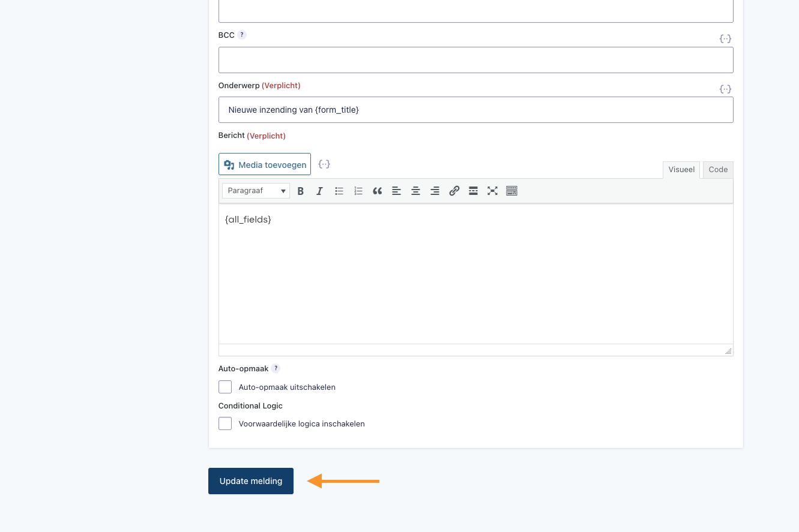Check 'Voorwaardelijke logica inschakelen'
The width and height of the screenshot is (799, 532).
tap(225, 423)
